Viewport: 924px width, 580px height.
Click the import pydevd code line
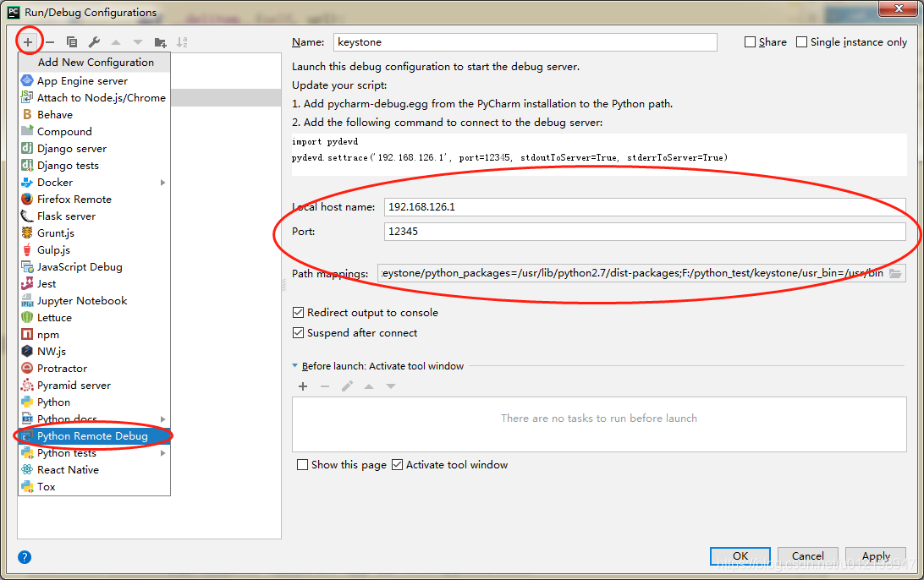click(325, 142)
